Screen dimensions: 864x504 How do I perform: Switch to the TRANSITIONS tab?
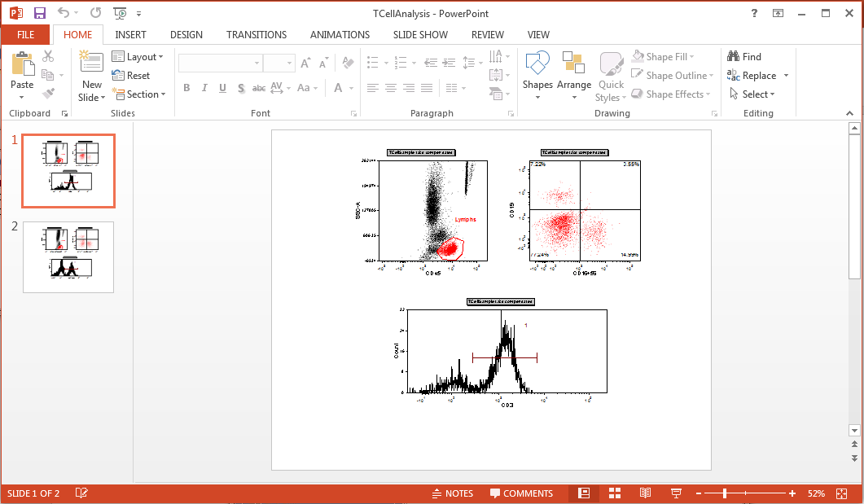click(257, 35)
